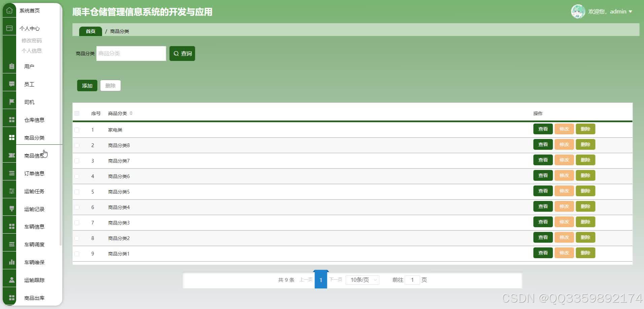This screenshot has width=644, height=309.
Task: Open 个人信息 submenu item
Action: coord(32,50)
